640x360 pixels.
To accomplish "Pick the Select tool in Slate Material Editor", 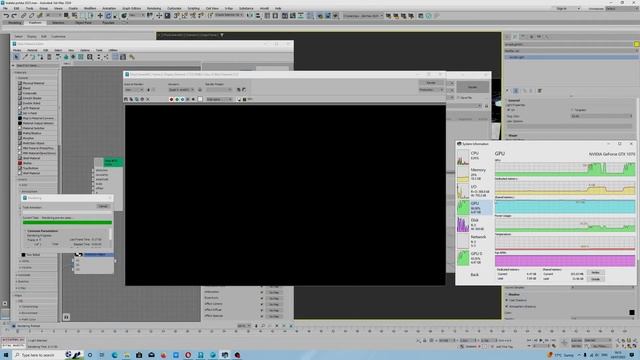I will coord(16,57).
